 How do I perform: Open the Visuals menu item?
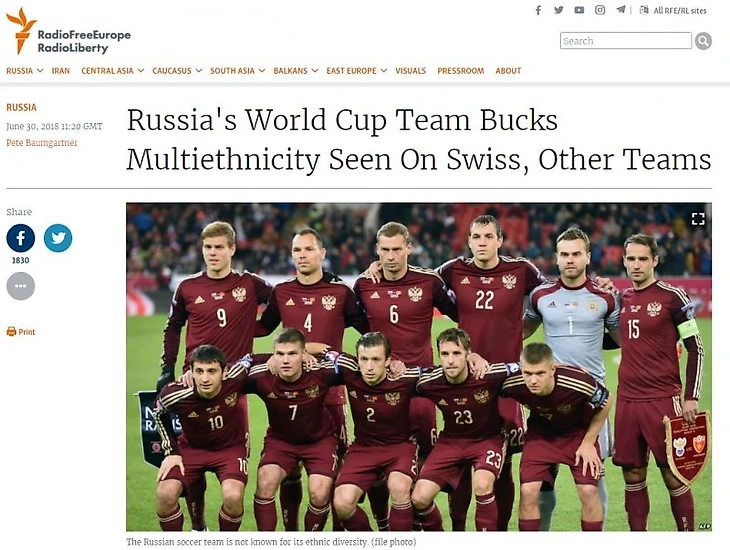(x=411, y=71)
